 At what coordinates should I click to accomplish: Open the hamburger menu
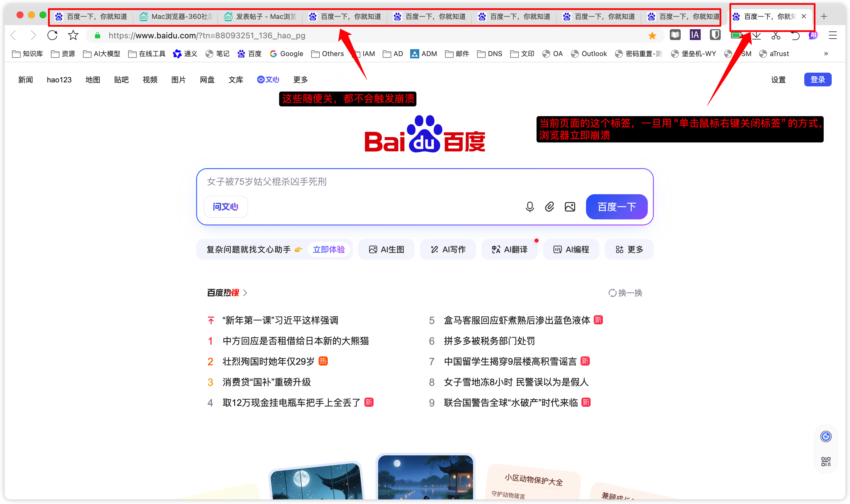pyautogui.click(x=834, y=35)
